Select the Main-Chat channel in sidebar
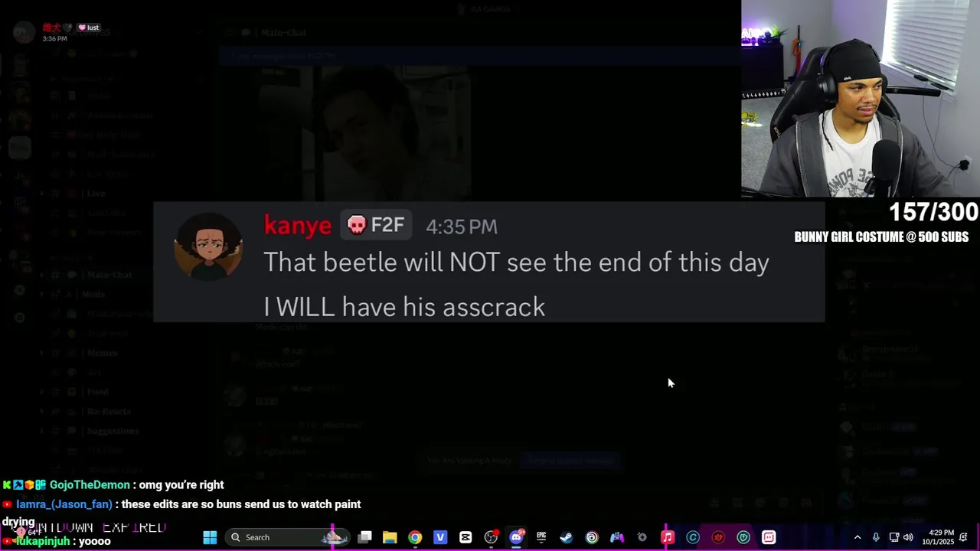 pos(109,275)
